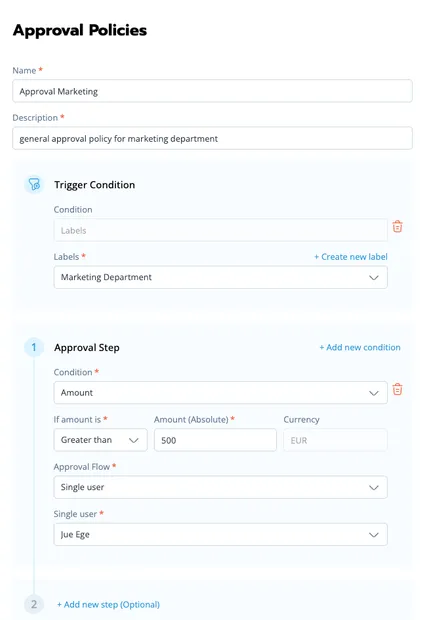
Task: Click the EUR Currency field
Action: tap(335, 440)
